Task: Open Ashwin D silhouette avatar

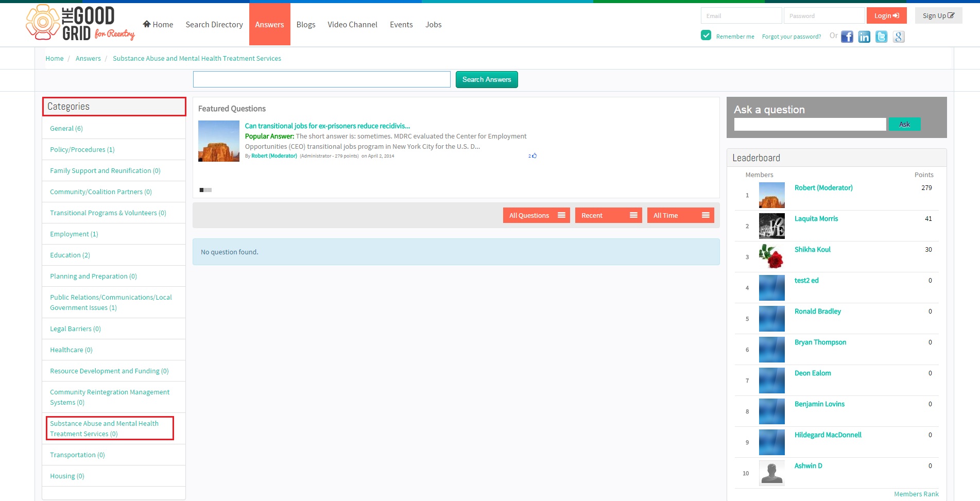Action: click(x=772, y=473)
